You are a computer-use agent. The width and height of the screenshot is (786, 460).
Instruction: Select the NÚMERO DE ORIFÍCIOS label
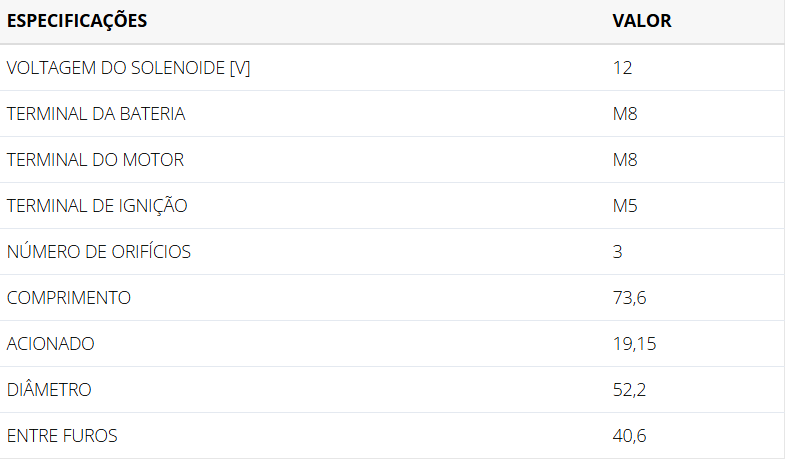click(x=99, y=252)
